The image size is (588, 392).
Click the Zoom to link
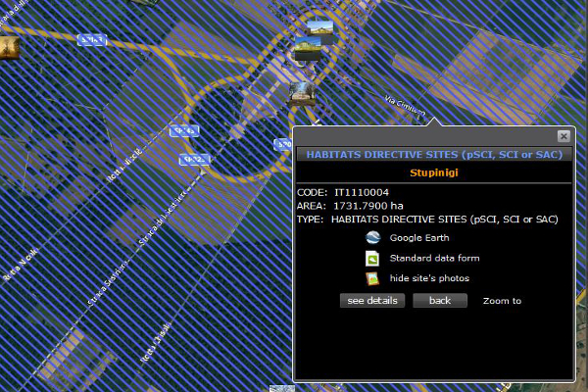pos(502,301)
